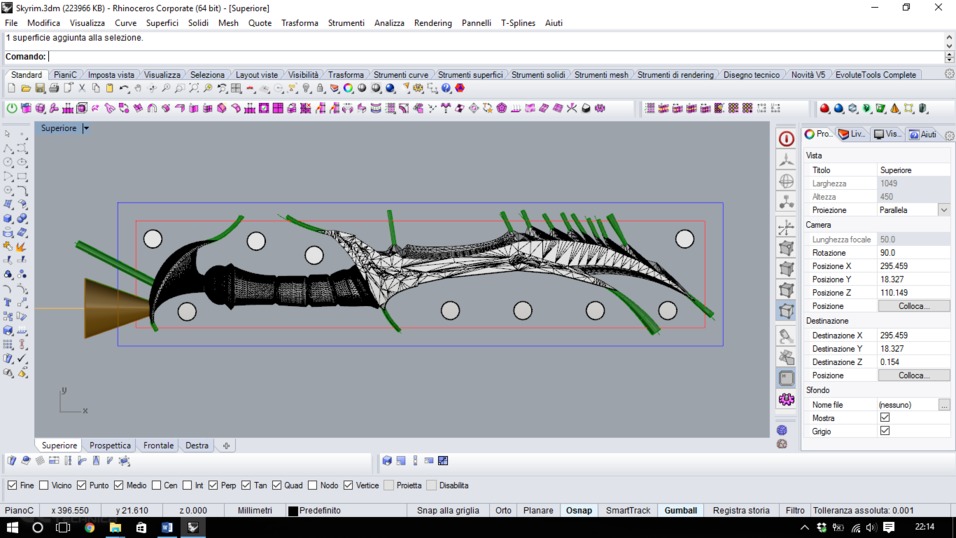Switch to Strumenti mesh toolbar tab
Image resolution: width=956 pixels, height=538 pixels.
tap(601, 74)
